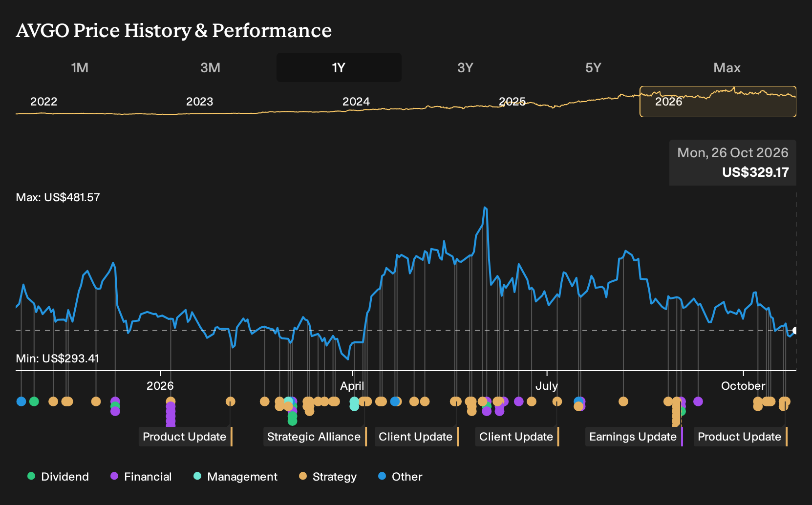Toggle the Strategy legend filter
The height and width of the screenshot is (505, 812).
pos(328,477)
